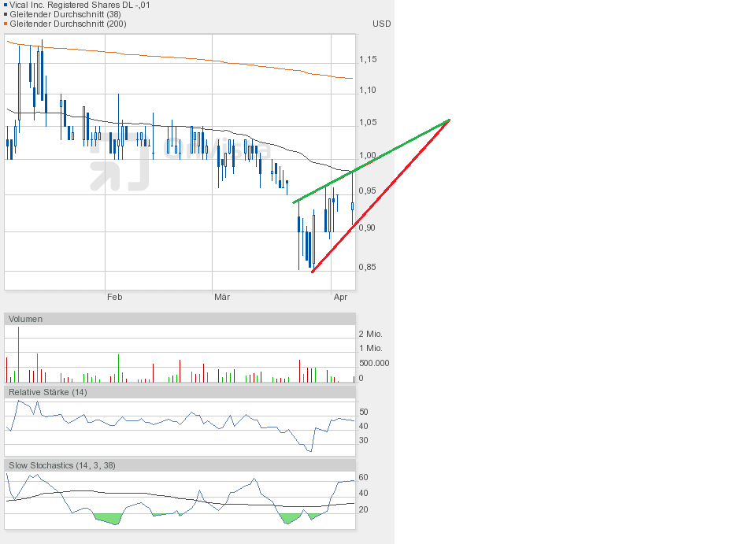This screenshot has height=544, width=756.
Task: Click the 1,00 price axis label
Action: pos(367,156)
